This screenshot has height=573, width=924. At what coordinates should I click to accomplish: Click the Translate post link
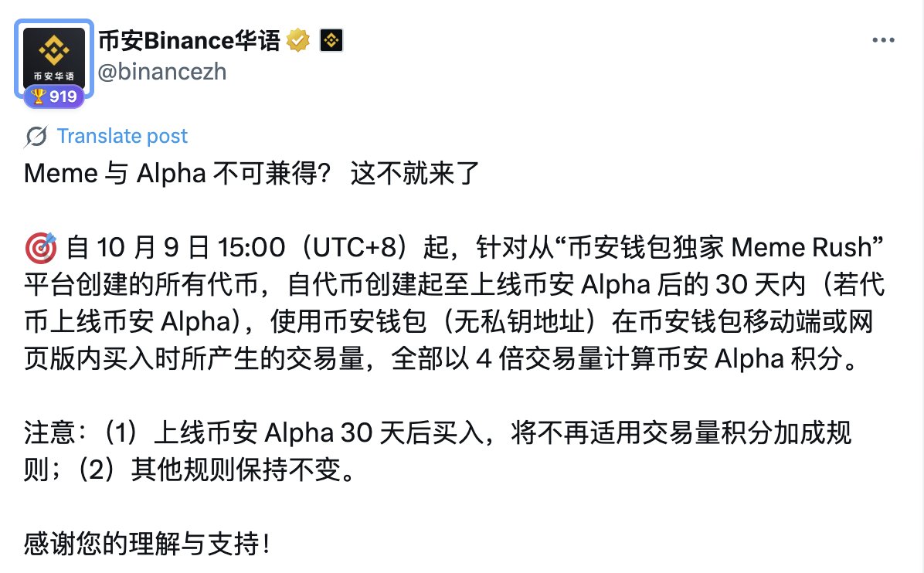[122, 137]
